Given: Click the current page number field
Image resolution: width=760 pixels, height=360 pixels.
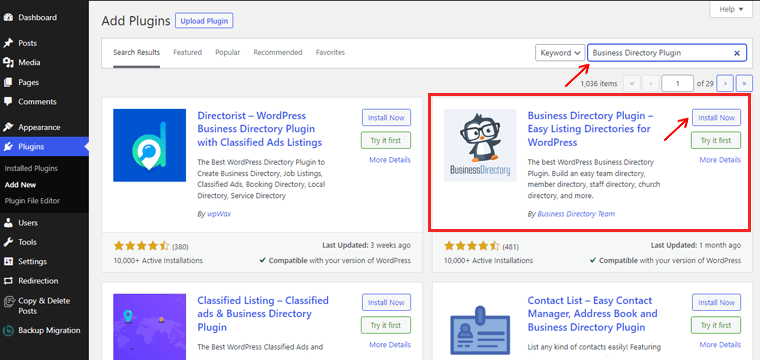Looking at the screenshot, I should [x=677, y=83].
